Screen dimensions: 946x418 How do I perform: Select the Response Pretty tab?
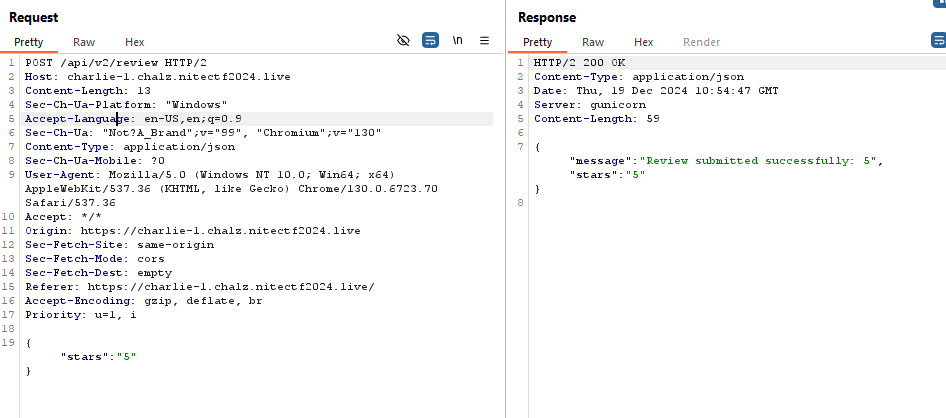[537, 42]
